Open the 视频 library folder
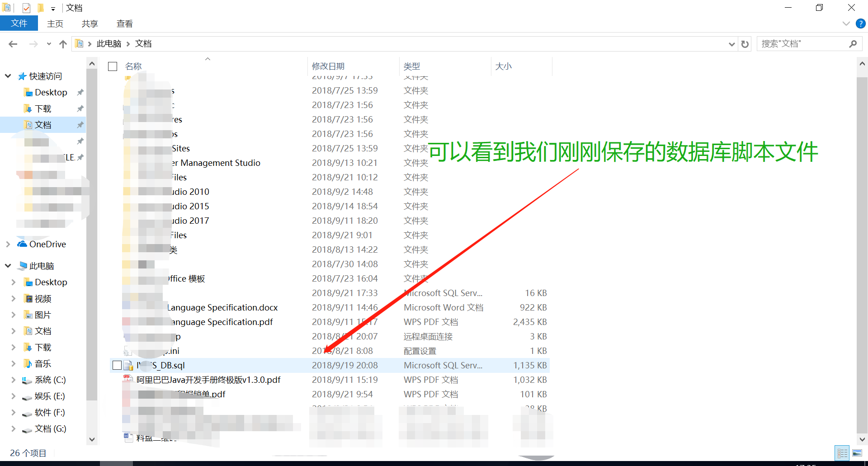The width and height of the screenshot is (868, 466). (x=43, y=299)
